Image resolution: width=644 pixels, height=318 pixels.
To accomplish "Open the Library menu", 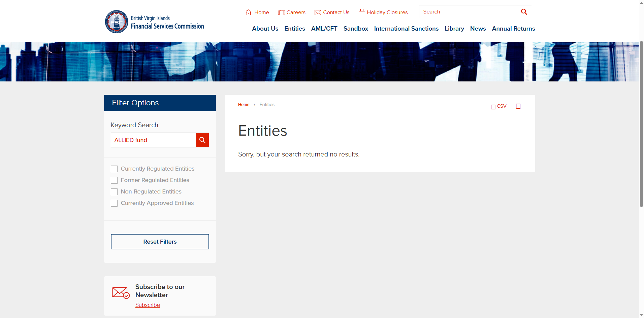I will point(454,29).
